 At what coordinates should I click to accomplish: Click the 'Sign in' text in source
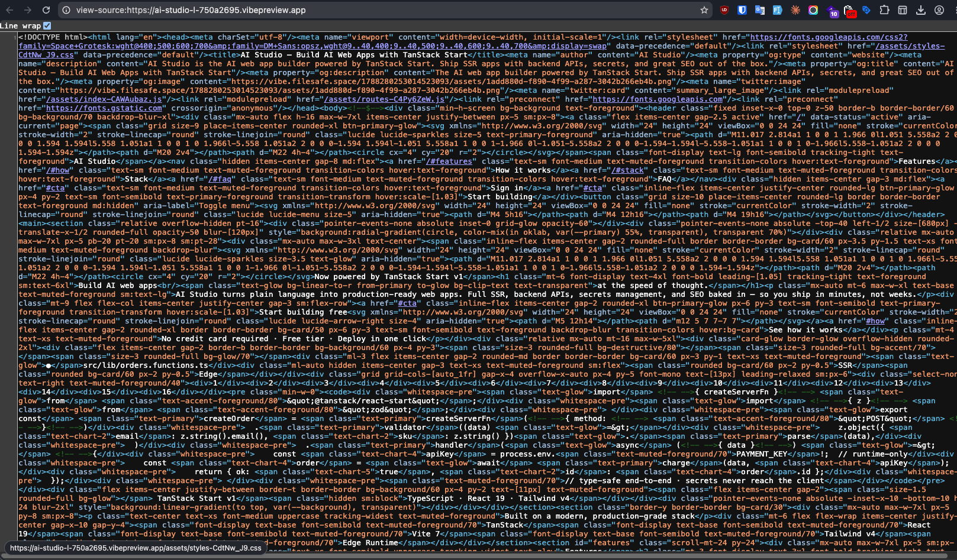coord(507,188)
